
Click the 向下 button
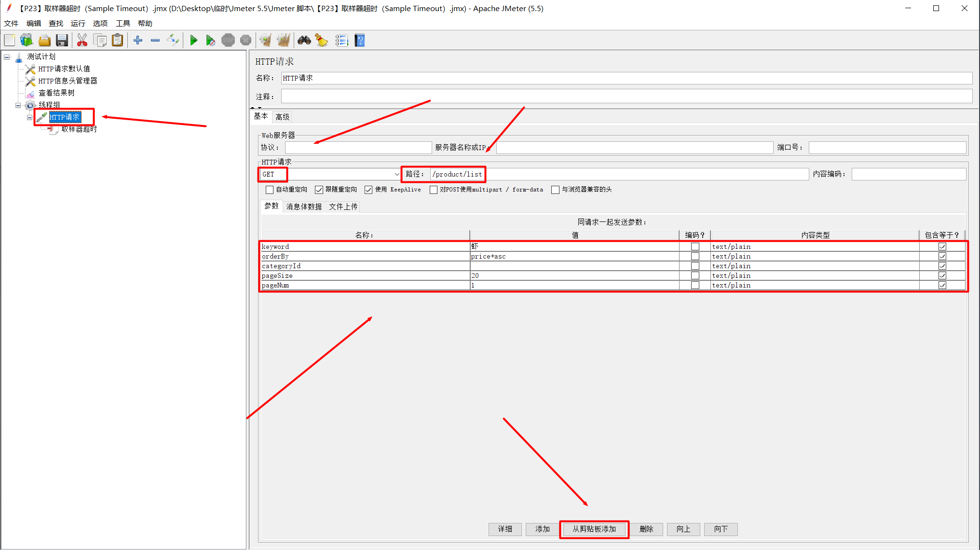[x=721, y=529]
